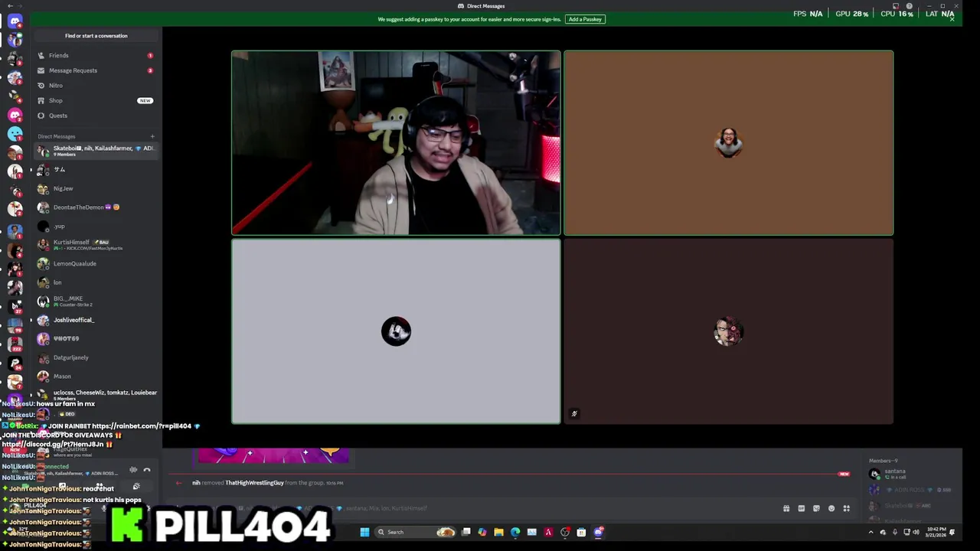
Task: Open Task View on taskbar
Action: (x=465, y=532)
